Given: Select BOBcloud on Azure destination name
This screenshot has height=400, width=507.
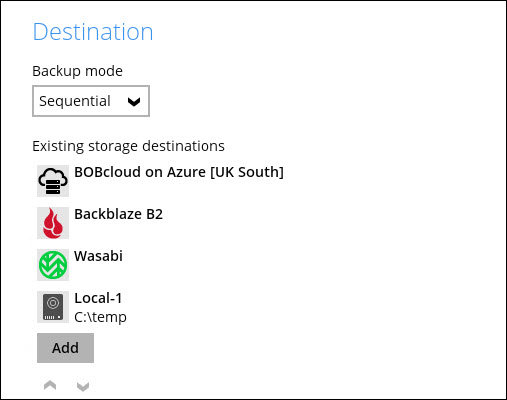Looking at the screenshot, I should pos(179,172).
